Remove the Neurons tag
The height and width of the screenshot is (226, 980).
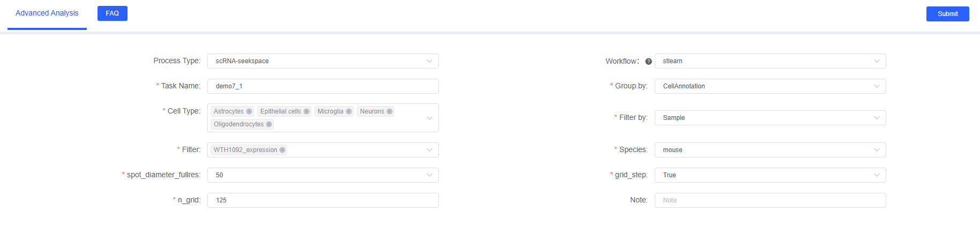(390, 111)
